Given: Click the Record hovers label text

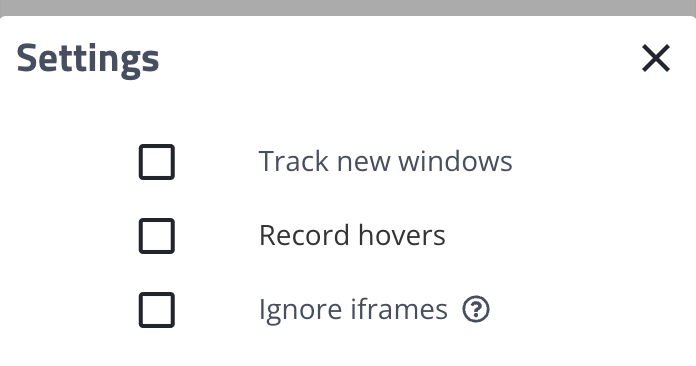Looking at the screenshot, I should point(352,235).
